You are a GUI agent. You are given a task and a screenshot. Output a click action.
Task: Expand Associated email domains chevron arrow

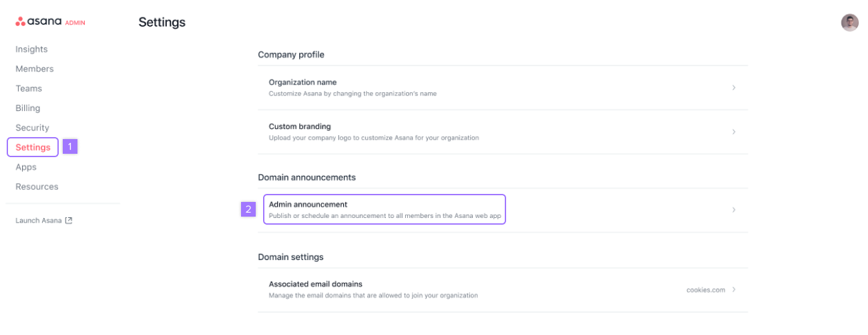click(x=734, y=290)
